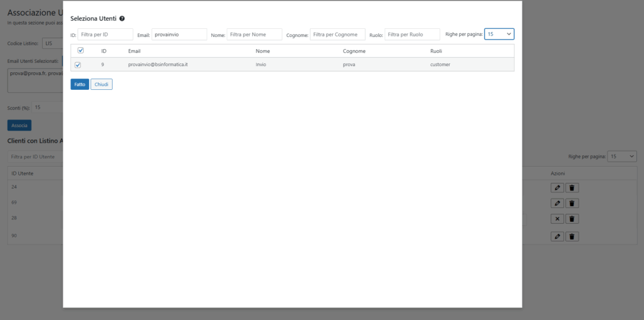The height and width of the screenshot is (320, 644).
Task: Click the Fatto button
Action: 80,84
